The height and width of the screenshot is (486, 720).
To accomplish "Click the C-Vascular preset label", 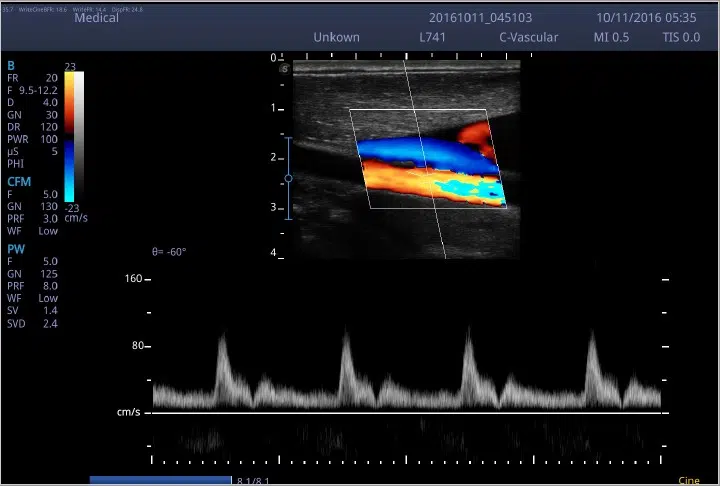I will 528,38.
